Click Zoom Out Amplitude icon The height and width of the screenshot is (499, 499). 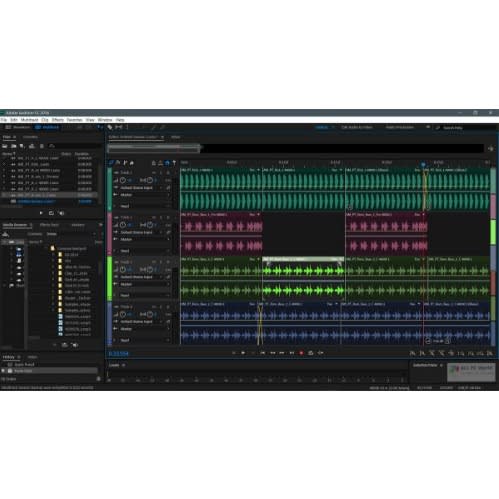coord(422,353)
